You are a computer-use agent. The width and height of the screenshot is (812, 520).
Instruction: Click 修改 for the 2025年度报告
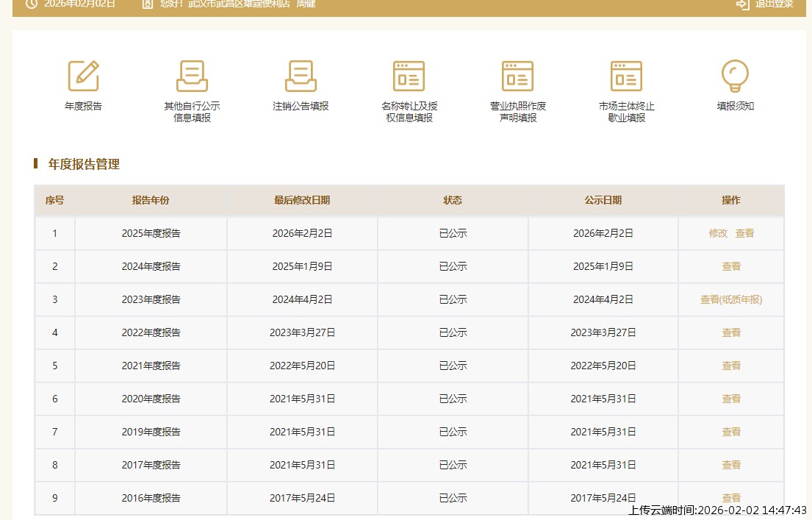pos(718,233)
